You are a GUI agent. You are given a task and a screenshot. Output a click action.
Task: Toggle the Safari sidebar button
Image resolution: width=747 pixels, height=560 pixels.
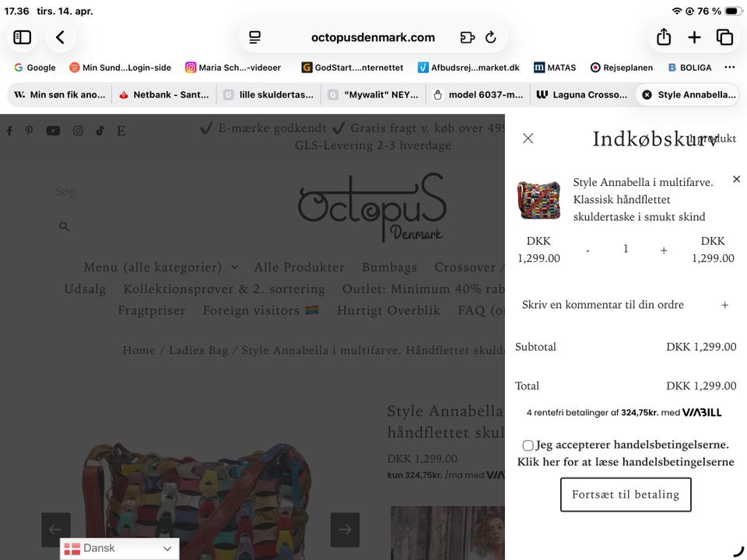pyautogui.click(x=22, y=37)
